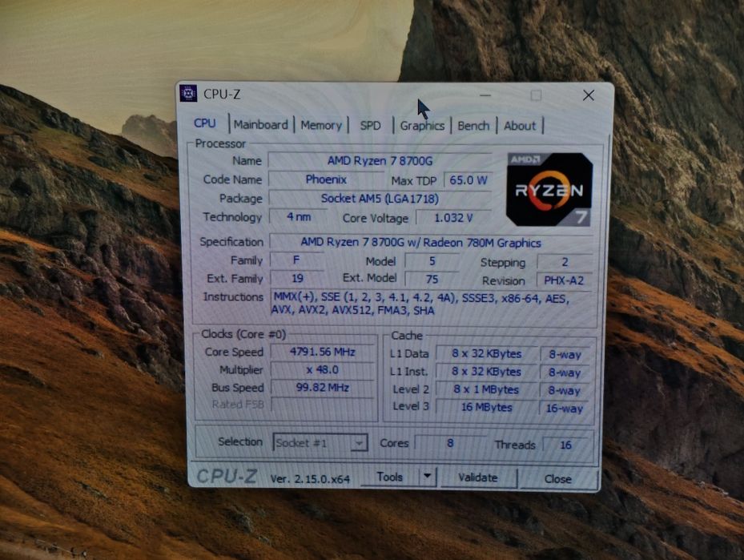The height and width of the screenshot is (560, 744).
Task: Click the Revision value PHX-A2
Action: [x=564, y=280]
